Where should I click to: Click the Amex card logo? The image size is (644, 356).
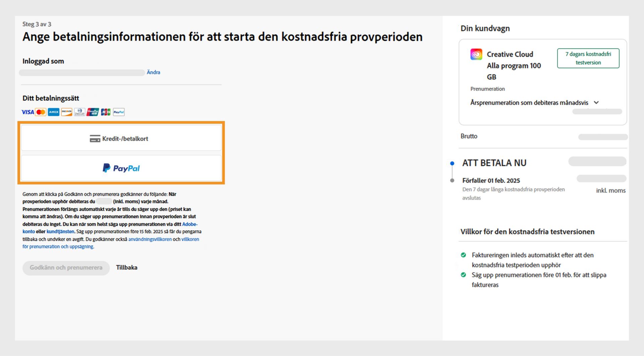pos(54,112)
